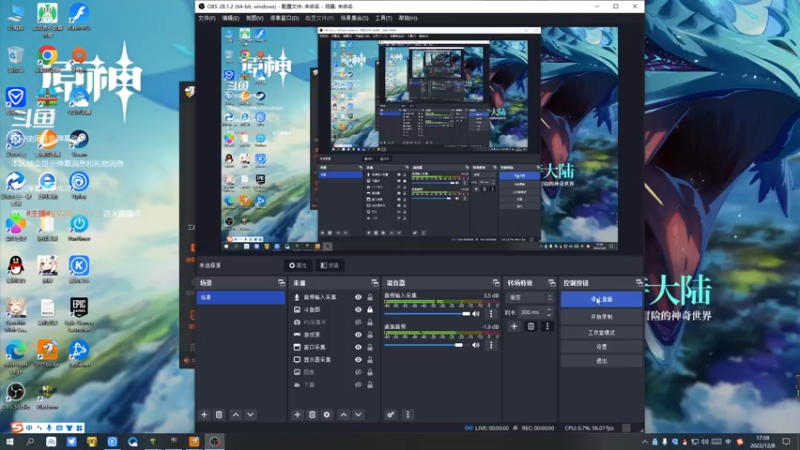
Task: Adjust the 桌面音频 volume slider
Action: (427, 345)
